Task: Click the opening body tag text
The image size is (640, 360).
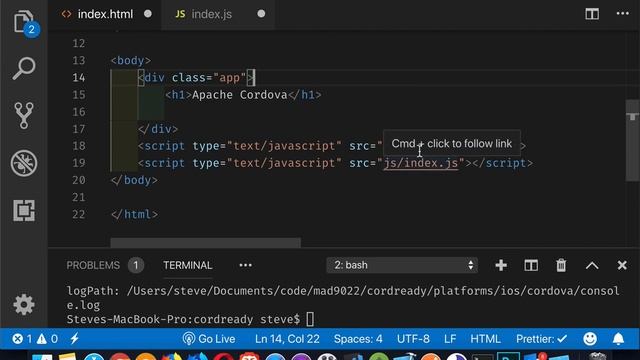Action: (x=131, y=60)
